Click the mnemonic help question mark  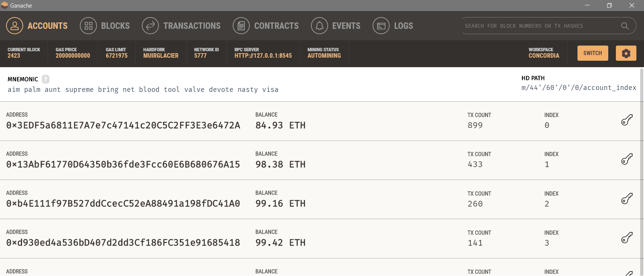click(46, 79)
